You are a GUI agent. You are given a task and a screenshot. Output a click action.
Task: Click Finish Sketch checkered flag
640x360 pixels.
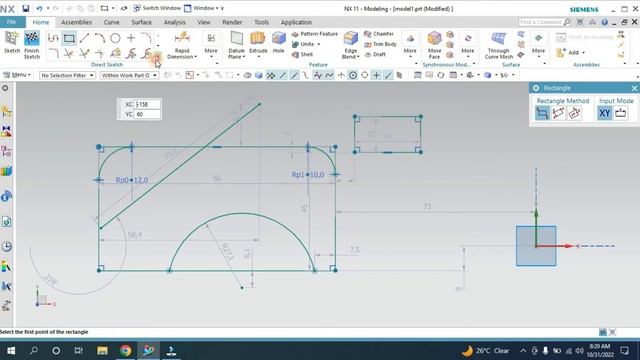click(31, 39)
